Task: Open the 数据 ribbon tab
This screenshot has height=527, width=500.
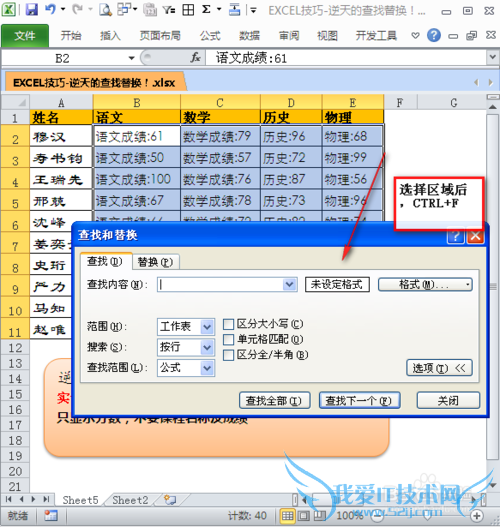Action: tap(249, 35)
